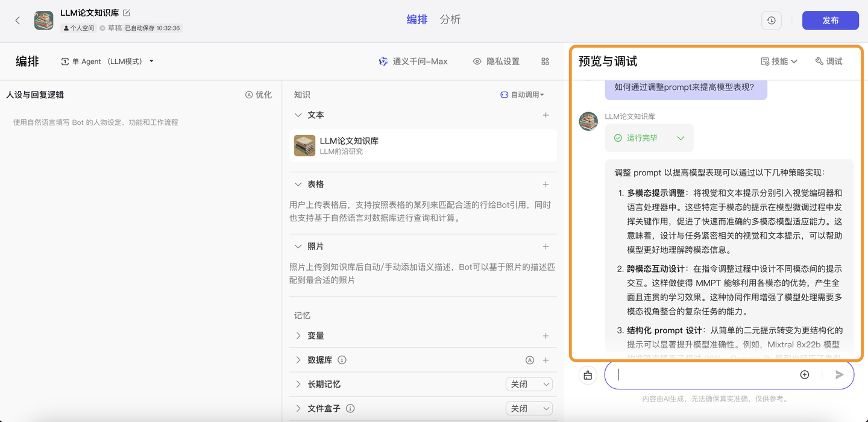Open the layout grid icon beside 隐私设置
Screen dimensions: 868x422
pos(544,61)
